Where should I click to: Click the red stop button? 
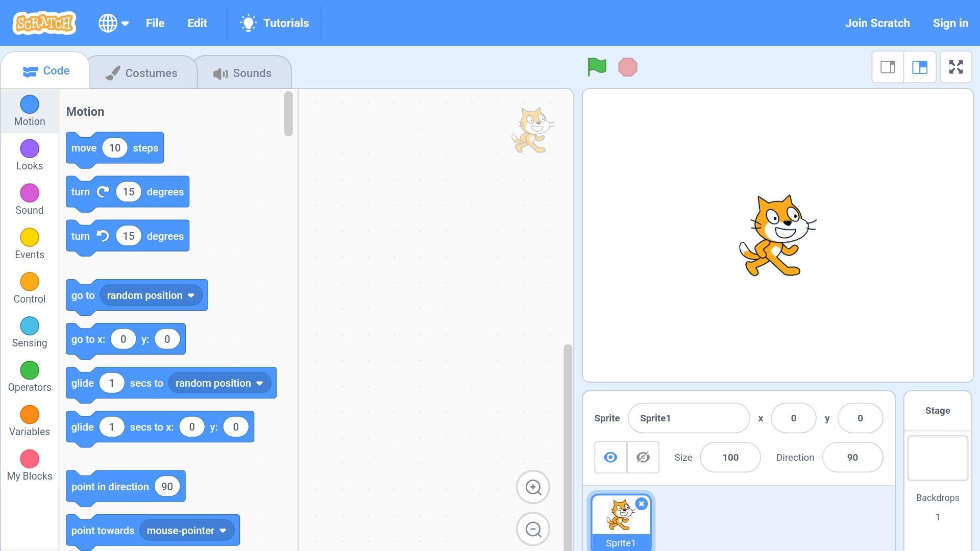[627, 67]
